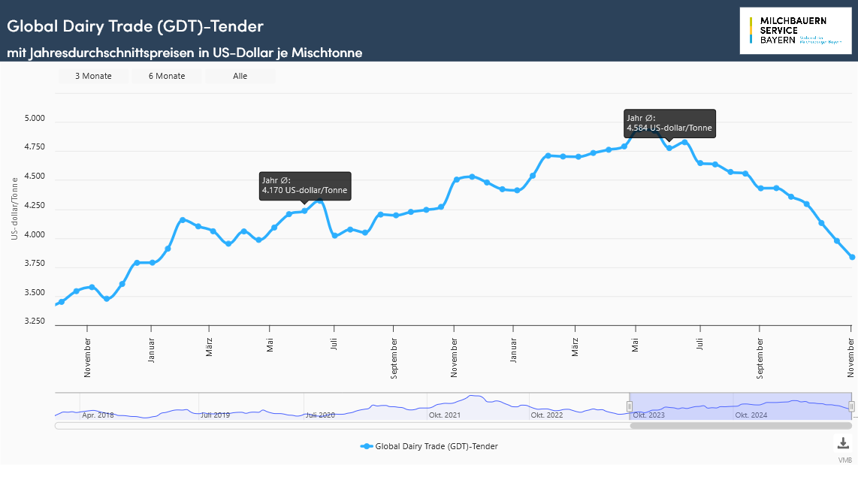
Task: Click the right navigator range handle
Action: (851, 406)
